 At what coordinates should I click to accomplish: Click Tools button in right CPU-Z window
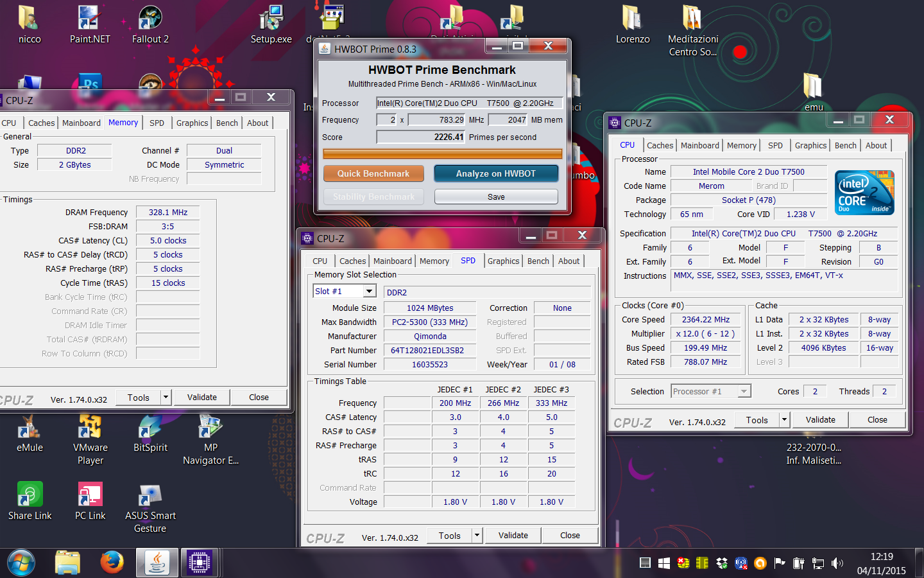pyautogui.click(x=757, y=419)
